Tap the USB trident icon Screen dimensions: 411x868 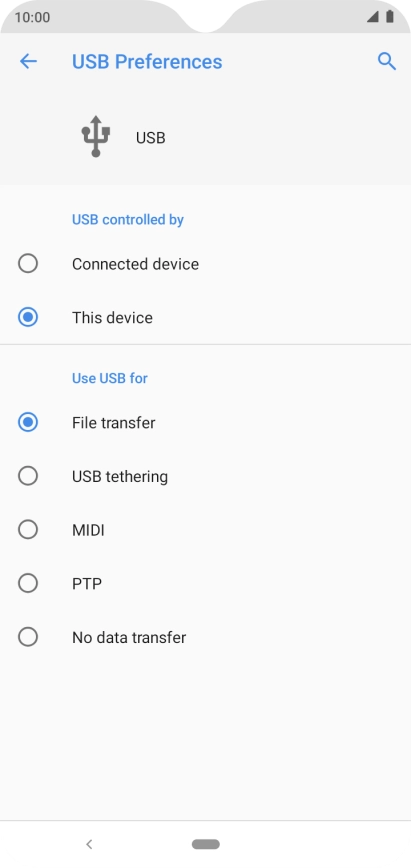pos(96,136)
